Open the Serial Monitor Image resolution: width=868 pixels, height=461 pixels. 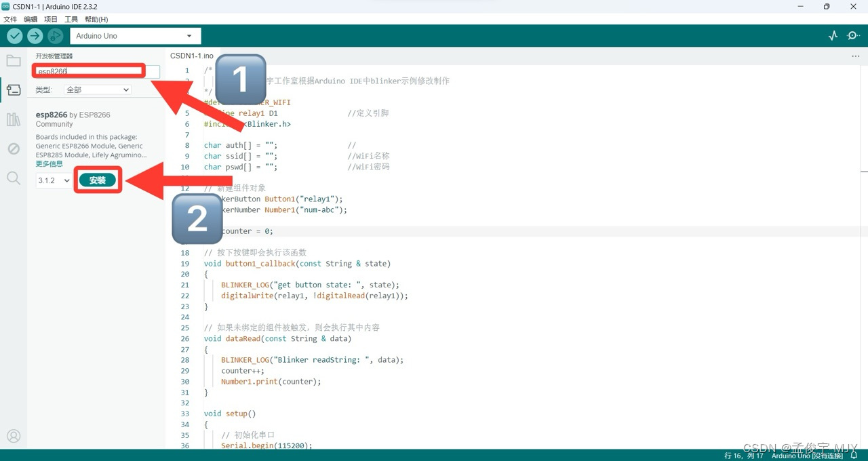(x=854, y=36)
